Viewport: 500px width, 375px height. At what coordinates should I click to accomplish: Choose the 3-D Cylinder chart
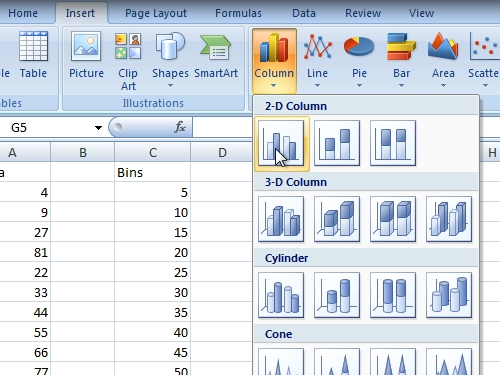click(x=449, y=295)
